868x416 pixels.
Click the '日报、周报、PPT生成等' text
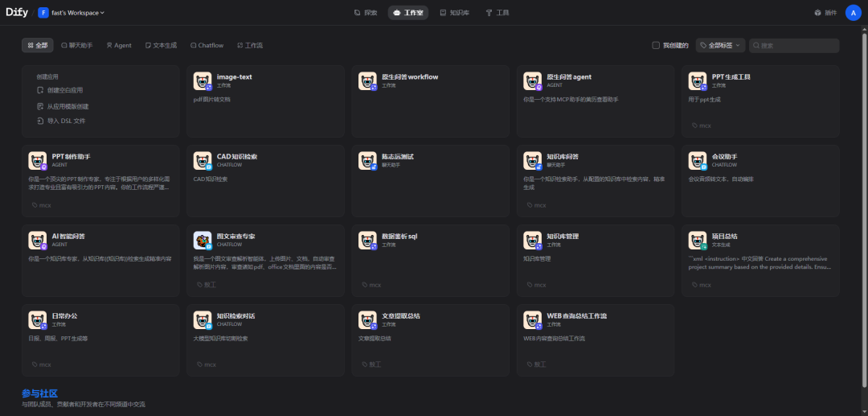coord(58,338)
